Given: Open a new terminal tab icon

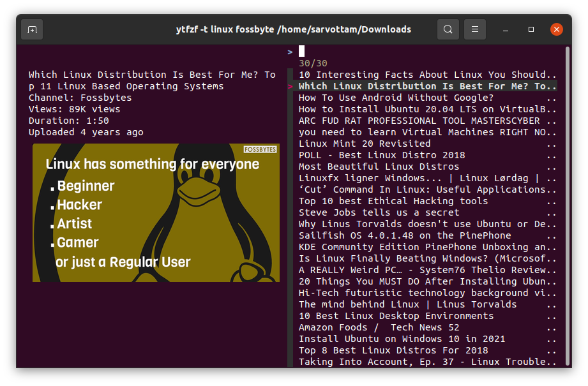Looking at the screenshot, I should [32, 29].
